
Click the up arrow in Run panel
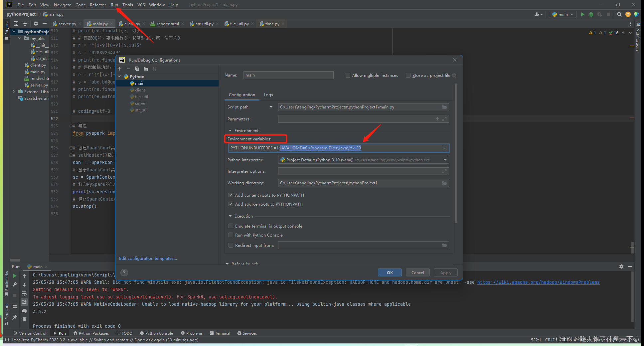pyautogui.click(x=24, y=276)
